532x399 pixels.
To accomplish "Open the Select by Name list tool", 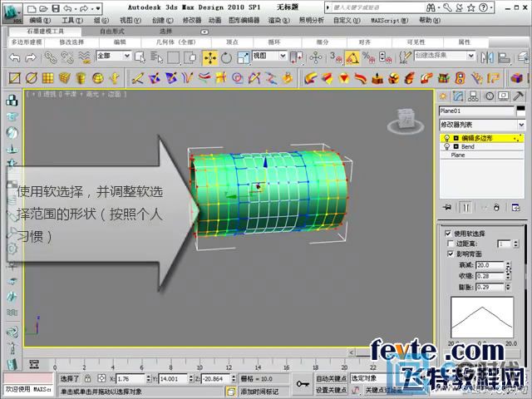I will (x=156, y=57).
